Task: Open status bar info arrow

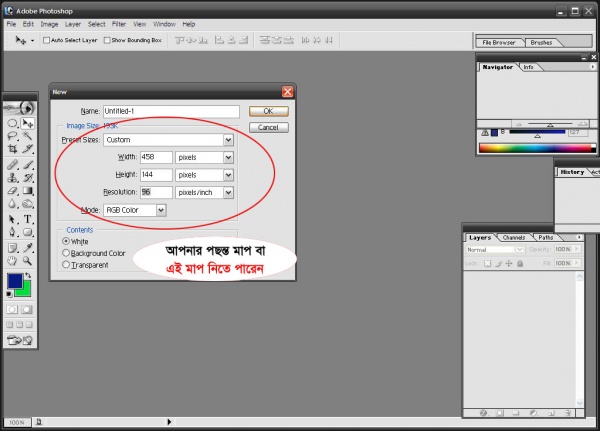Action: click(169, 422)
